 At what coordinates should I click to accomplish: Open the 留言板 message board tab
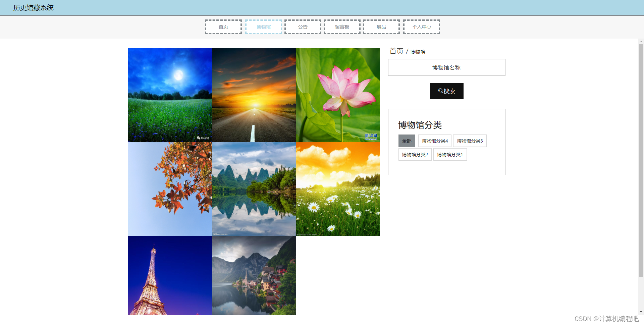(342, 27)
